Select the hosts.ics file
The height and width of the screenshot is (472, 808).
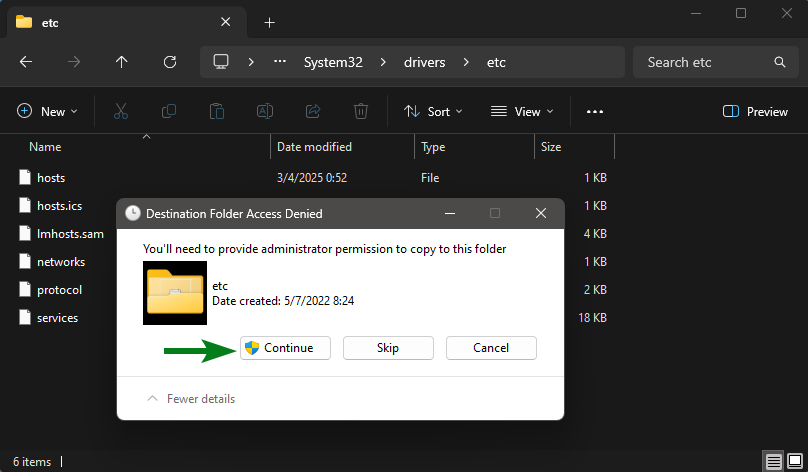tap(59, 206)
